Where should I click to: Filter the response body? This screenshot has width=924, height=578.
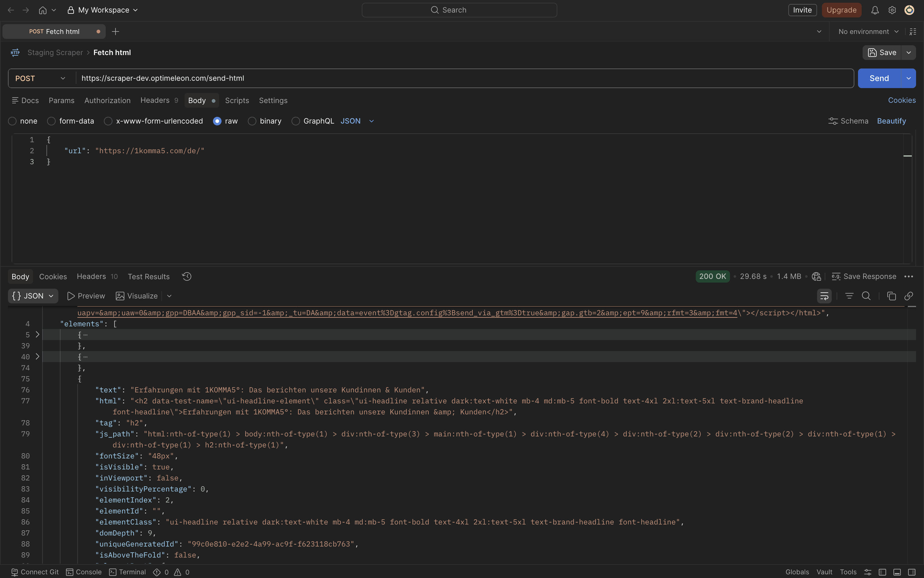849,296
